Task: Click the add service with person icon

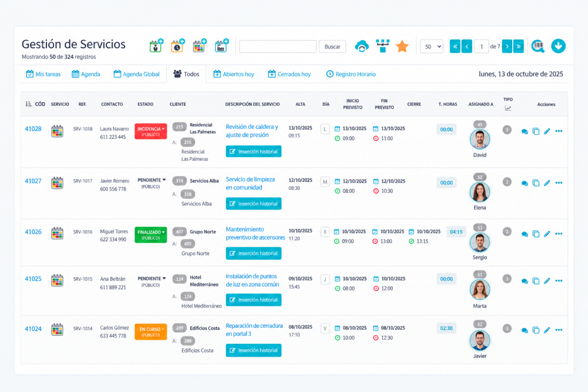Action: pyautogui.click(x=156, y=46)
